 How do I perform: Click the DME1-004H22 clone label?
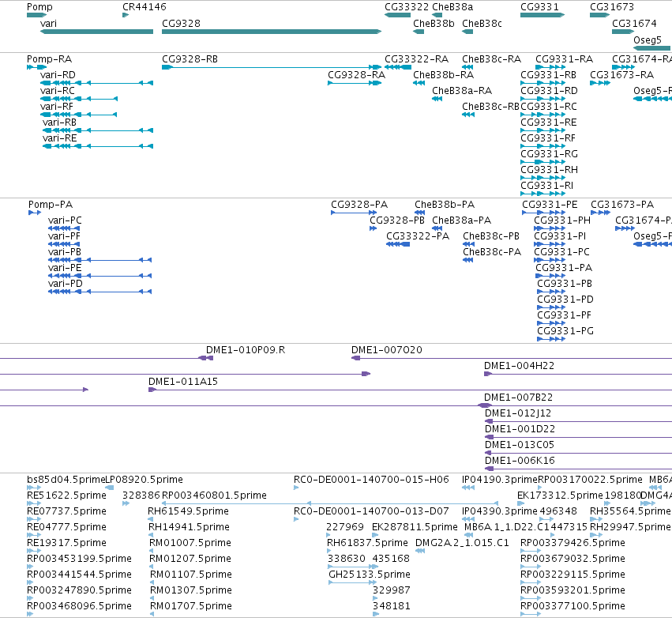(519, 366)
